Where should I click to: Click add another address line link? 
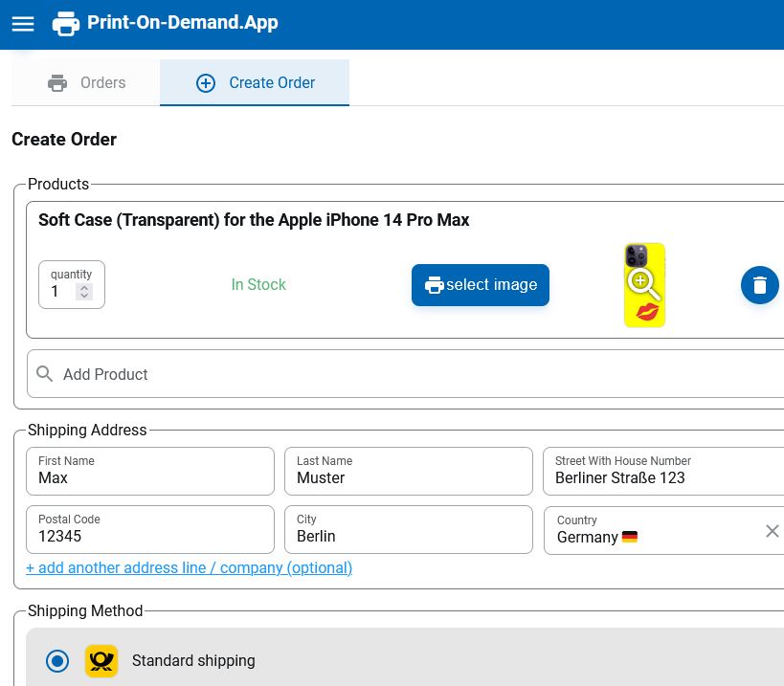click(x=189, y=568)
